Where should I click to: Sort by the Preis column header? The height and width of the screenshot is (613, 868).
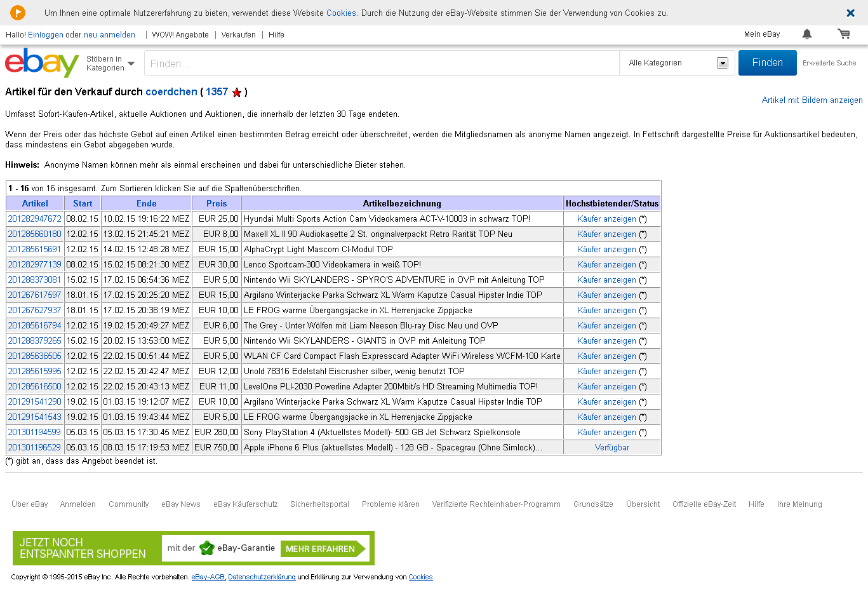click(x=217, y=203)
